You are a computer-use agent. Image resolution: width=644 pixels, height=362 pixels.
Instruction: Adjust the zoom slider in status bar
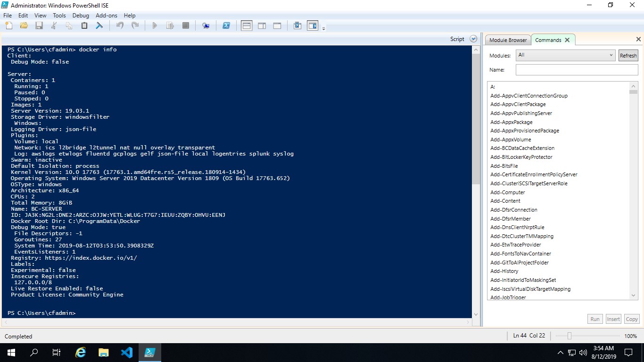click(570, 336)
